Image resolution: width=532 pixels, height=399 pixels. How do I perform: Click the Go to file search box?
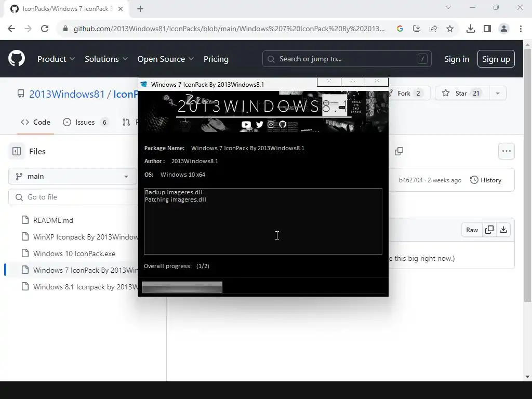73,197
